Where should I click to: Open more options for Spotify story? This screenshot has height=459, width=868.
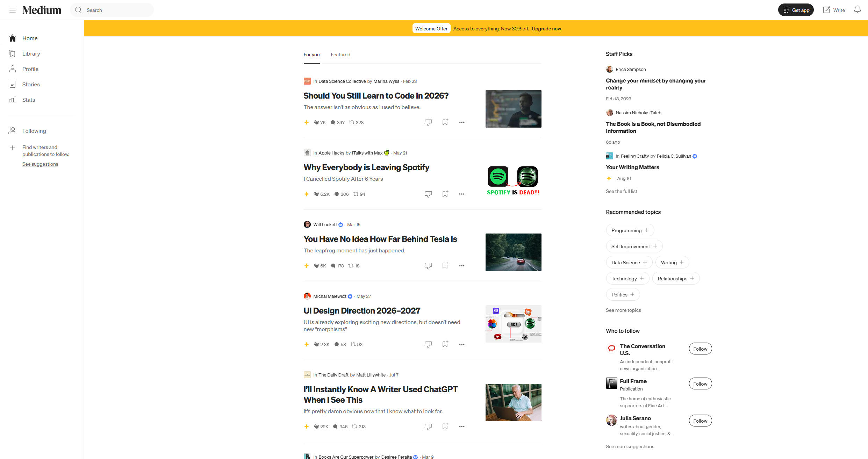tap(462, 194)
